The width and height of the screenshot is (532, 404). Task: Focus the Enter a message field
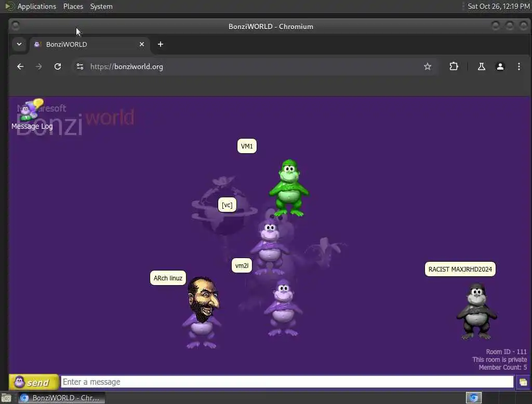[x=287, y=382]
